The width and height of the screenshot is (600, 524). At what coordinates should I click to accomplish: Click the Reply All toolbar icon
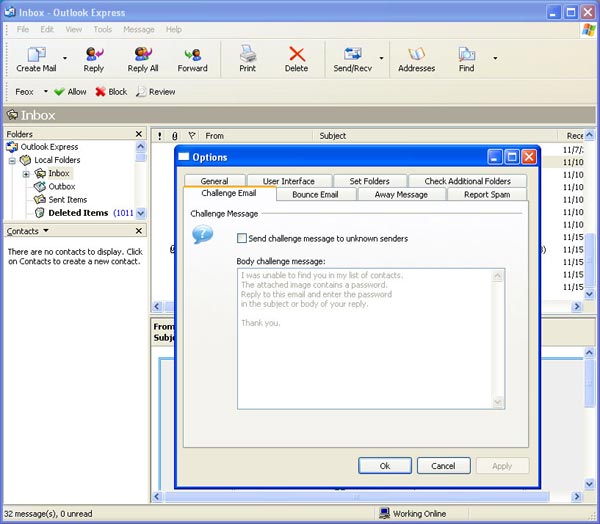[x=143, y=54]
